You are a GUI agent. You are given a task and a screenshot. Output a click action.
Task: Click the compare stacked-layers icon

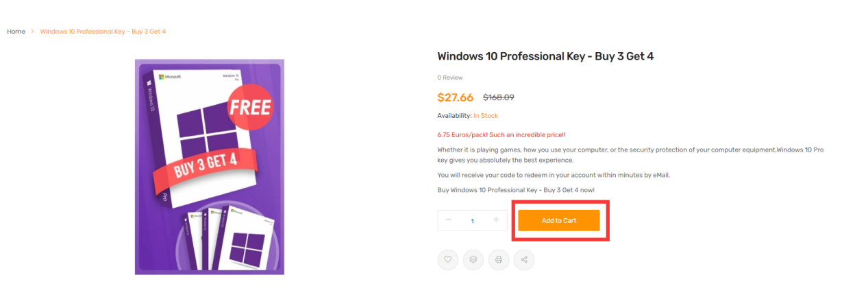473,259
